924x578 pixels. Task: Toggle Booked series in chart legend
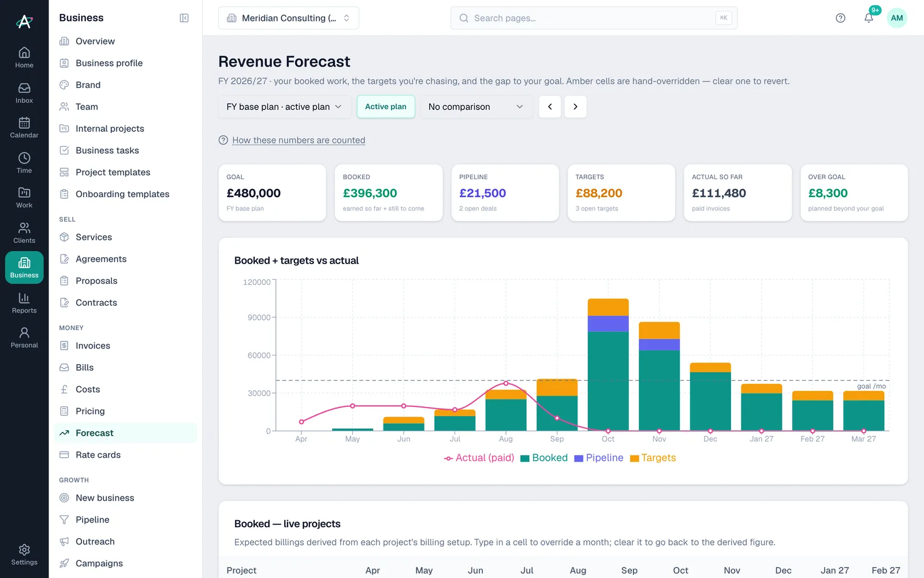click(x=544, y=458)
